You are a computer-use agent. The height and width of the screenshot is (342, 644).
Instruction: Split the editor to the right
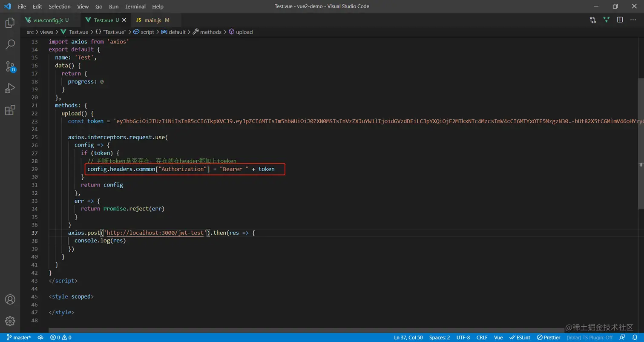[x=620, y=20]
